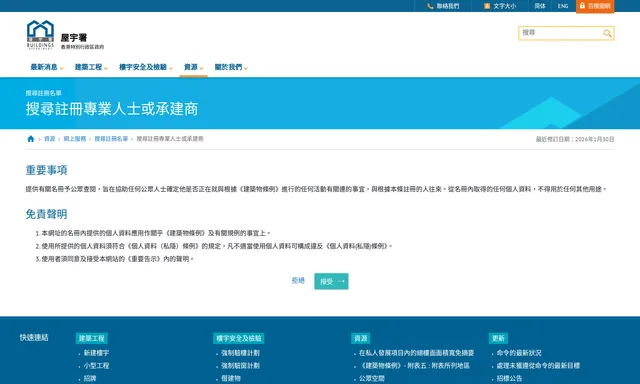Switch language to ENG
Screen dimensions: 640x384
tap(563, 6)
